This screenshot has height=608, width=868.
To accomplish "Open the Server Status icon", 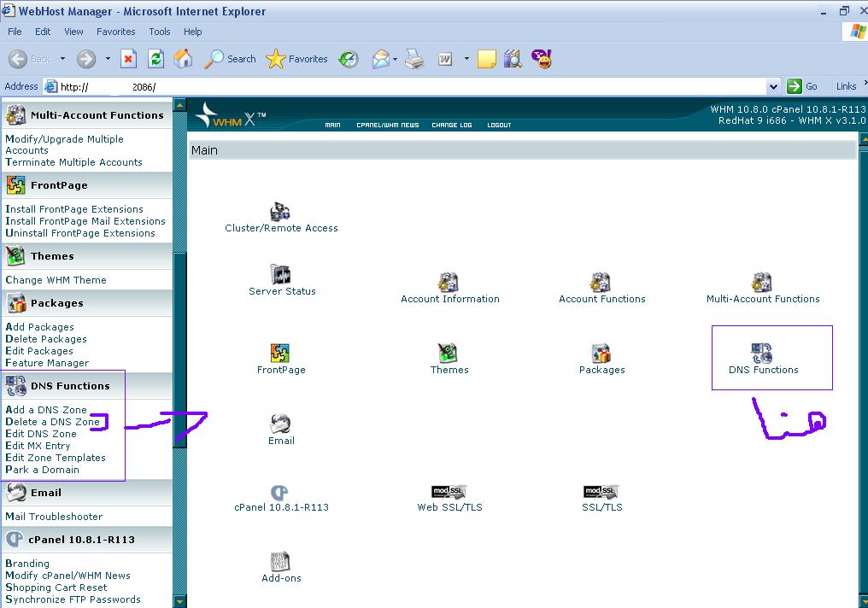I will pyautogui.click(x=281, y=275).
